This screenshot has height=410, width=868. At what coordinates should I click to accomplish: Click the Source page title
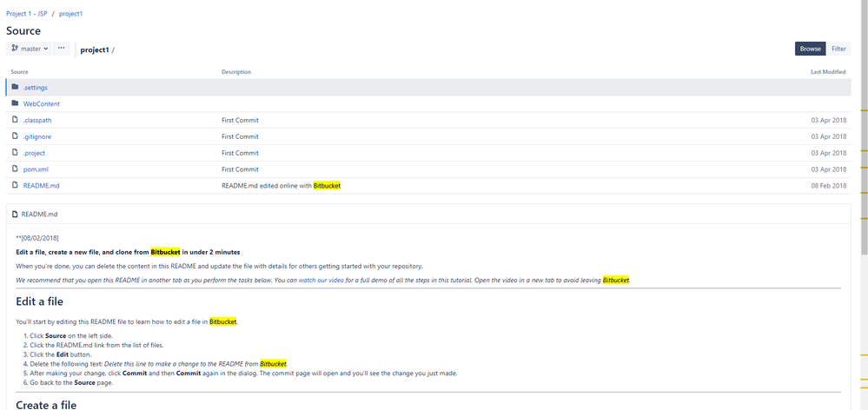pos(23,31)
